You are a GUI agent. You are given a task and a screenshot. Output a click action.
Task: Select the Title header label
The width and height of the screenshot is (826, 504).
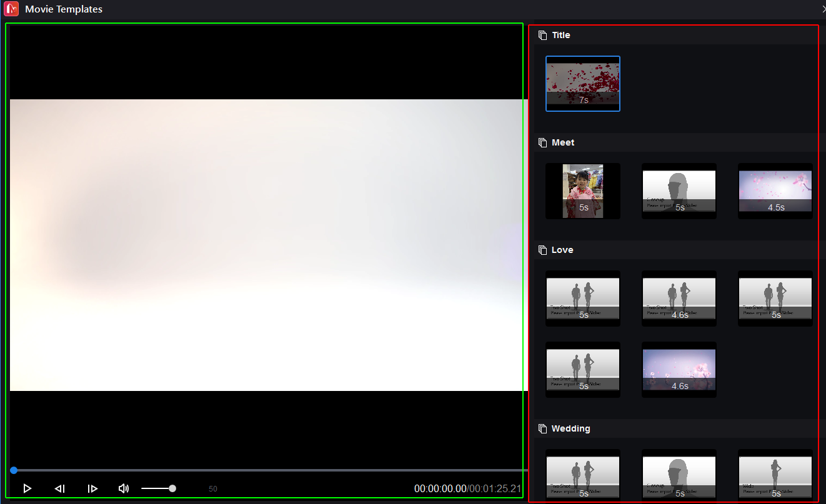pos(561,36)
